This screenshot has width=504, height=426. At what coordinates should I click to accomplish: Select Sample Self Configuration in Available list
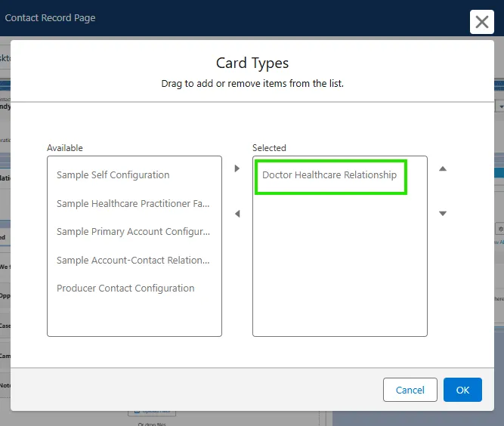pyautogui.click(x=113, y=175)
